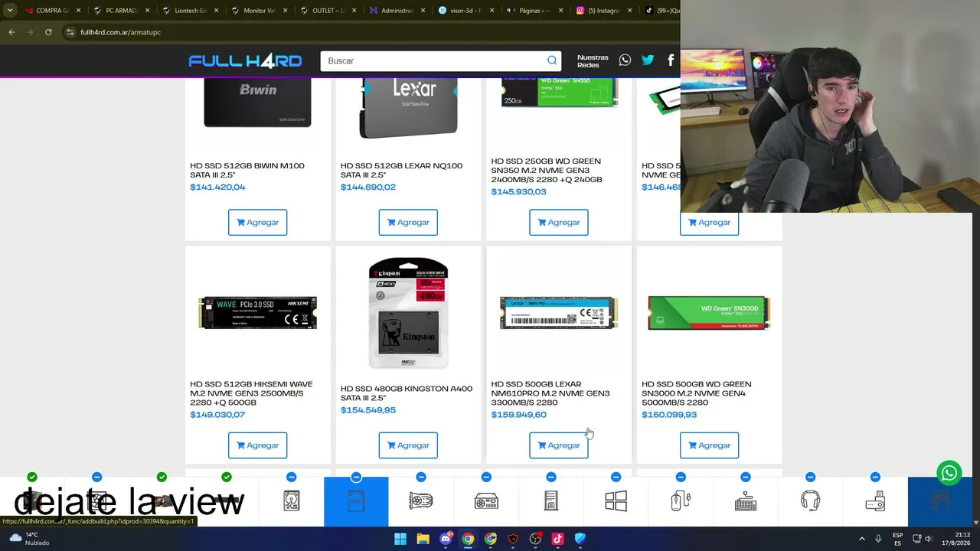Switch to the COMPRA browser tab
The width and height of the screenshot is (980, 551).
pos(52,11)
